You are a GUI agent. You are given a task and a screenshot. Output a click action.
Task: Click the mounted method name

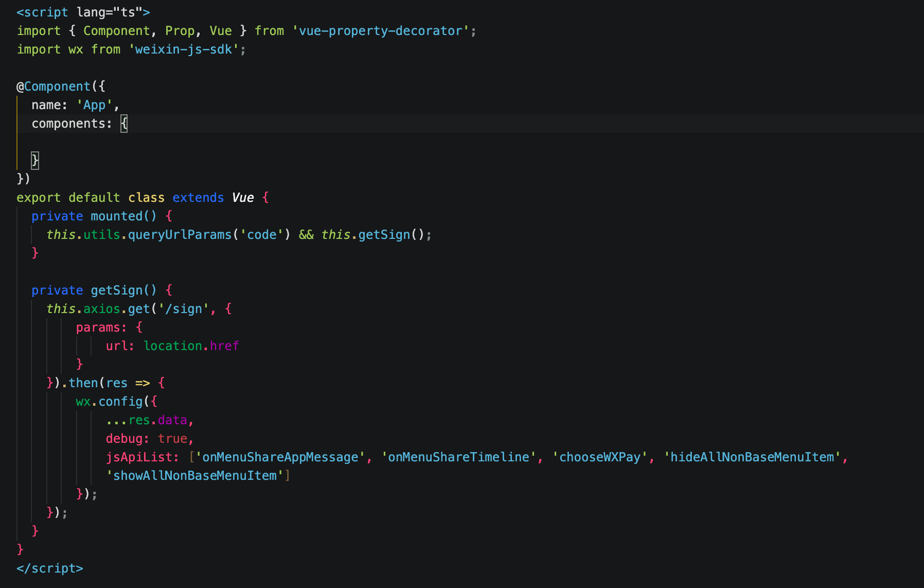(x=117, y=216)
